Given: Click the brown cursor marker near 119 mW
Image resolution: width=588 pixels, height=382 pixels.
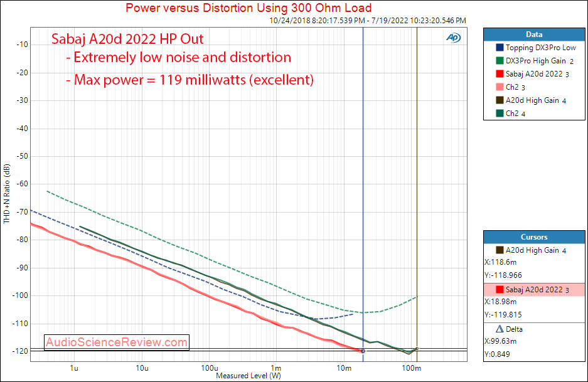Looking at the screenshot, I should tap(417, 349).
